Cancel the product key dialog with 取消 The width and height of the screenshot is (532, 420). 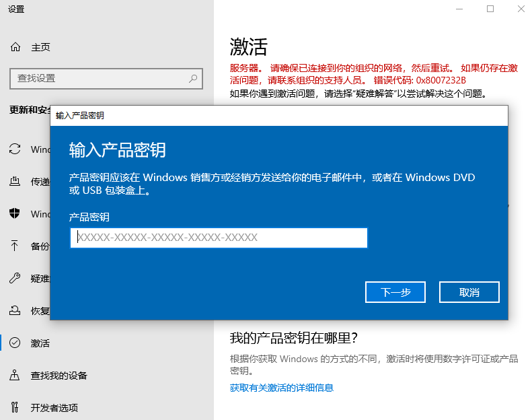click(x=469, y=292)
